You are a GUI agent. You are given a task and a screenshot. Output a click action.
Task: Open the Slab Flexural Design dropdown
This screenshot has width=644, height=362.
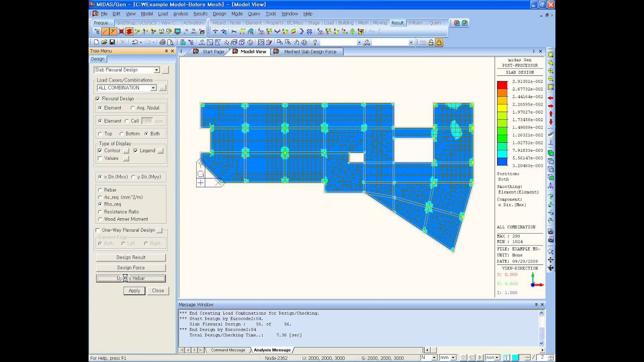(156, 70)
